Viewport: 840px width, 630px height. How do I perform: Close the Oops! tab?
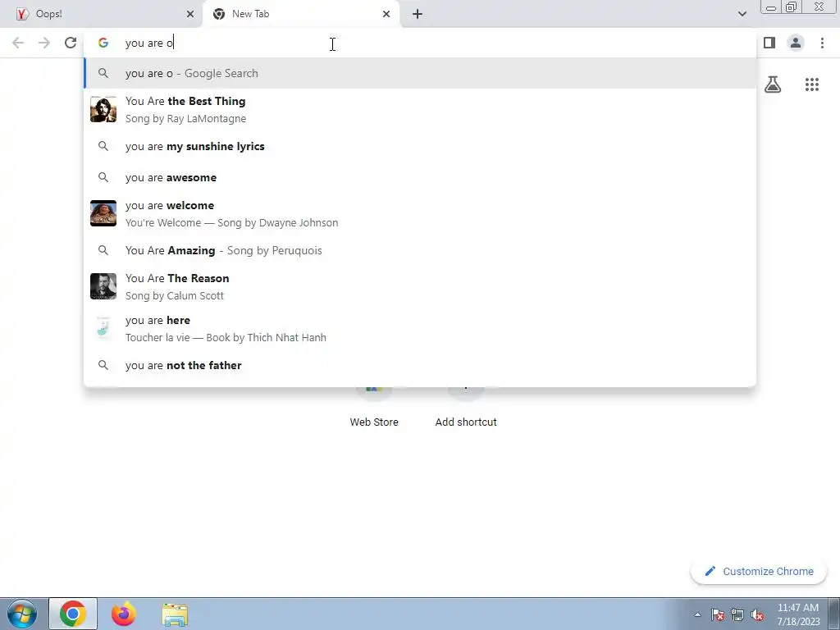(x=190, y=15)
